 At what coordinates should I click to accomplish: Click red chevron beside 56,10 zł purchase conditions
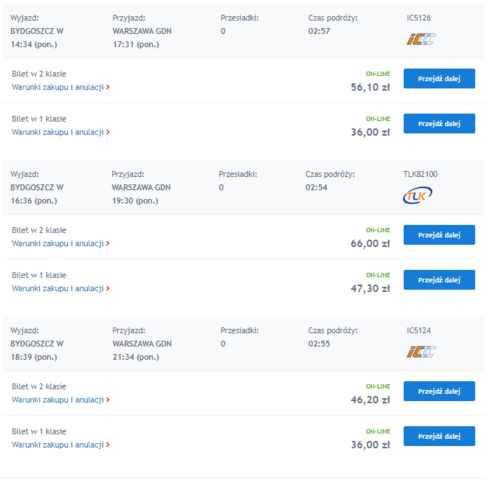[108, 87]
